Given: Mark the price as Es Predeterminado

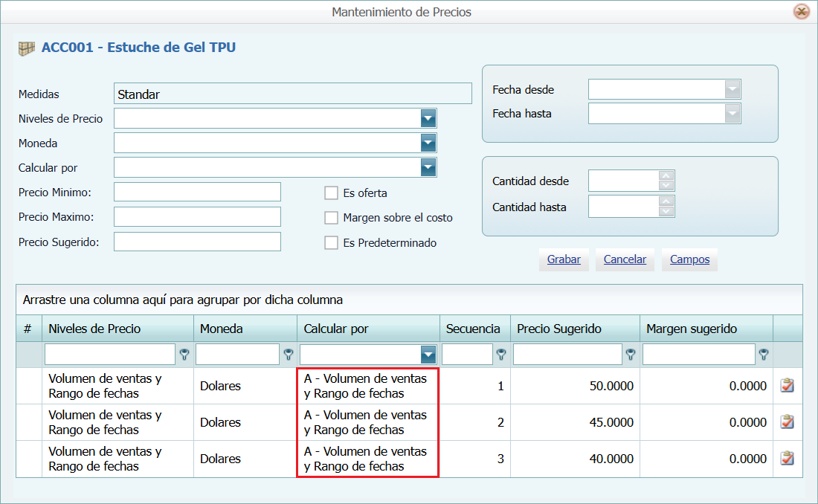Looking at the screenshot, I should pos(331,242).
